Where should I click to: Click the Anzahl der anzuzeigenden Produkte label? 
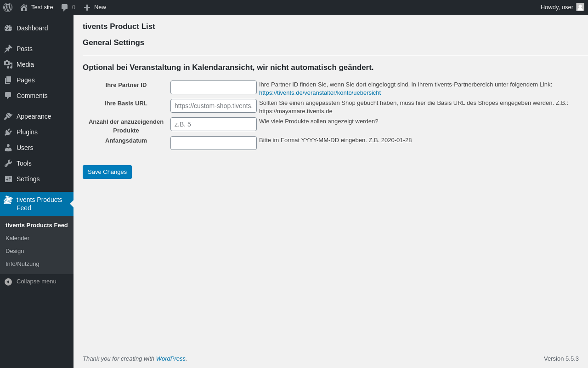(126, 126)
